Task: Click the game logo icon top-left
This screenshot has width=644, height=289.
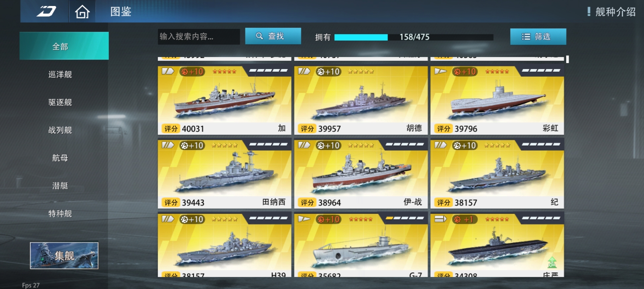Action: point(47,11)
